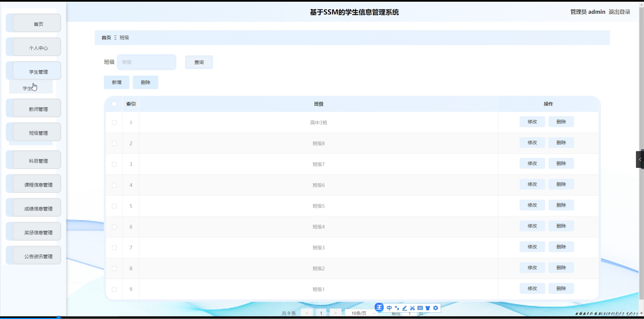Click the IME logo icon in floating toolbar
The width and height of the screenshot is (644, 319).
pyautogui.click(x=379, y=308)
